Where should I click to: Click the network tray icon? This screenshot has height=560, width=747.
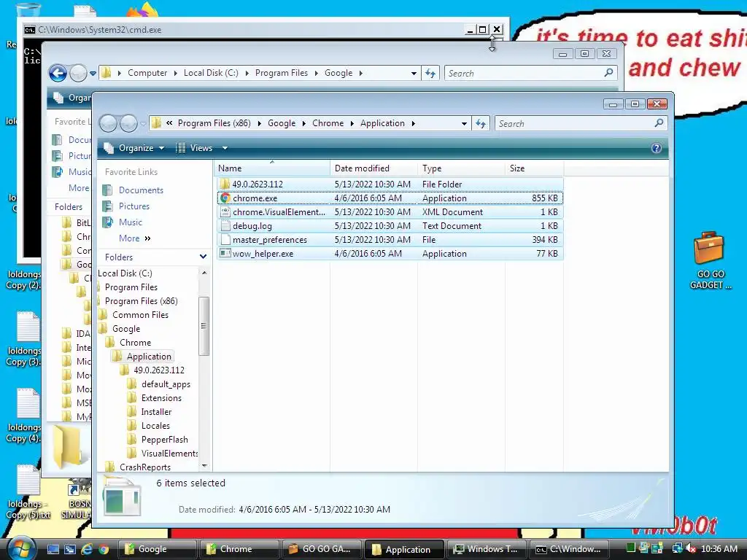click(x=677, y=548)
